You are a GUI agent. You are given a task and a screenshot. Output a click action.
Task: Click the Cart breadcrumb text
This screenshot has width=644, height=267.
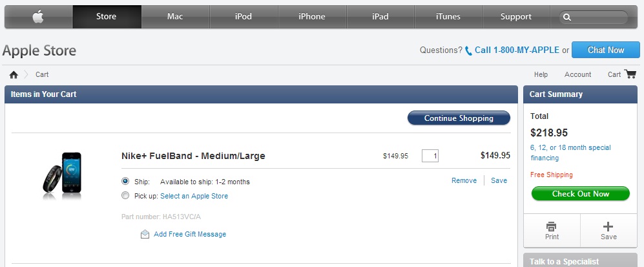point(42,74)
